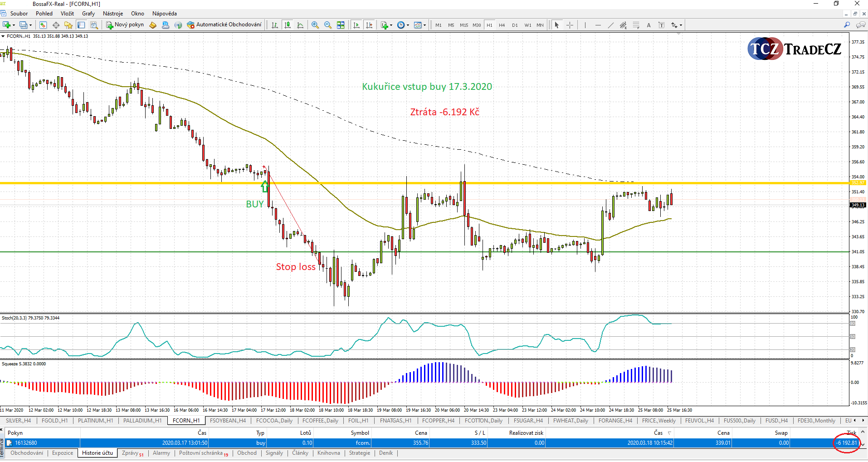Select the H4 timeframe button
Screen dimensions: 868x462
click(x=502, y=25)
